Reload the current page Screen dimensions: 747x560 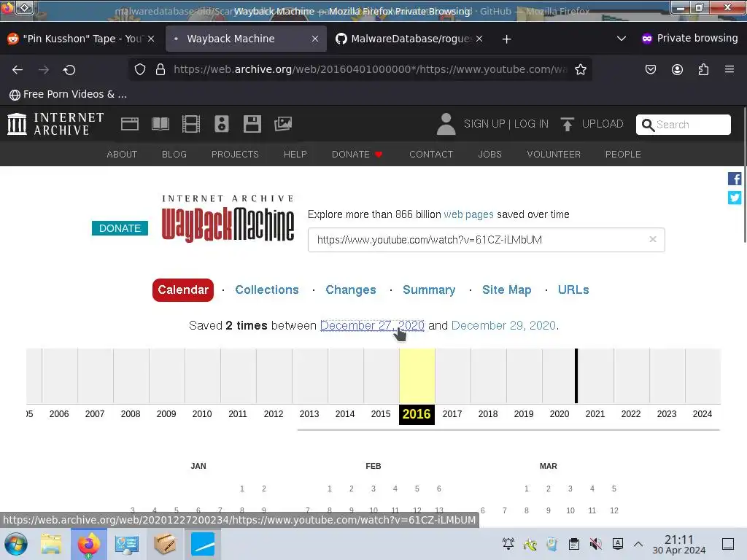[x=69, y=70]
